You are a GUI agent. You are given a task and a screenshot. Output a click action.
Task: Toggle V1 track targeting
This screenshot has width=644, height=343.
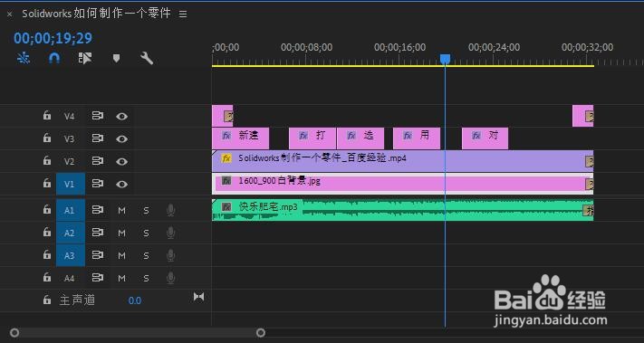click(70, 185)
